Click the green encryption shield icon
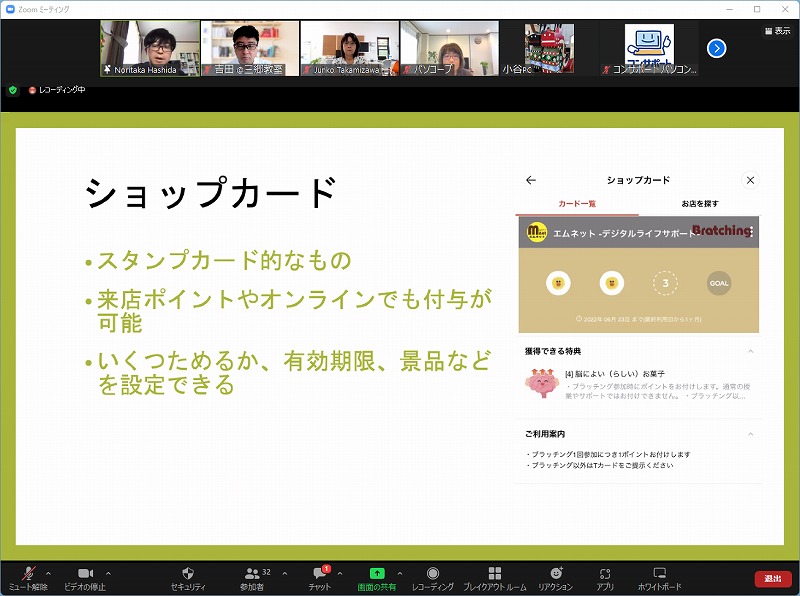This screenshot has width=800, height=596. 13,90
